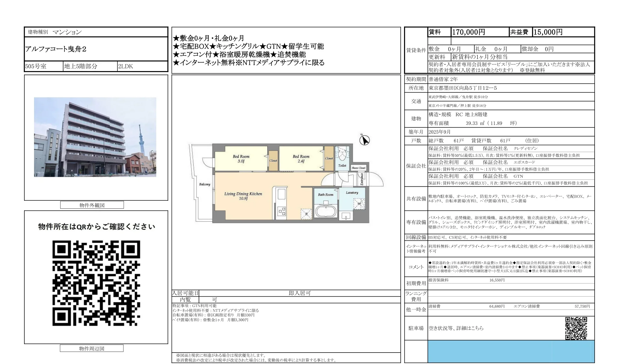Click the 物件外観図 caption label
Screen dimensions: 619x364
pyautogui.click(x=92, y=205)
